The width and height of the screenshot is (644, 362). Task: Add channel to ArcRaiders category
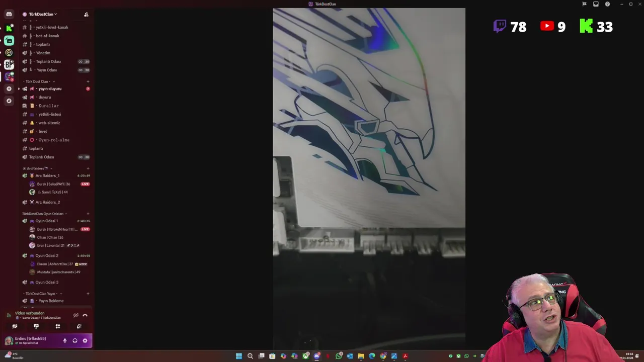(x=88, y=168)
